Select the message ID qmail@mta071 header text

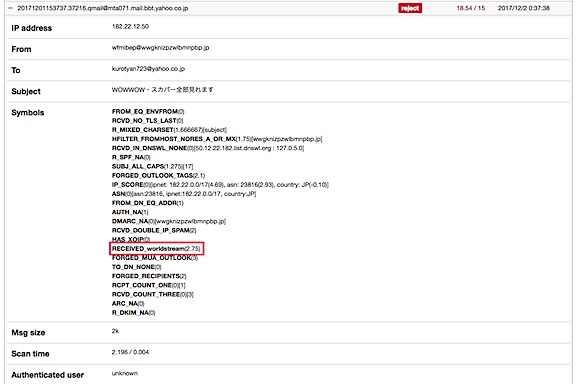tap(102, 8)
